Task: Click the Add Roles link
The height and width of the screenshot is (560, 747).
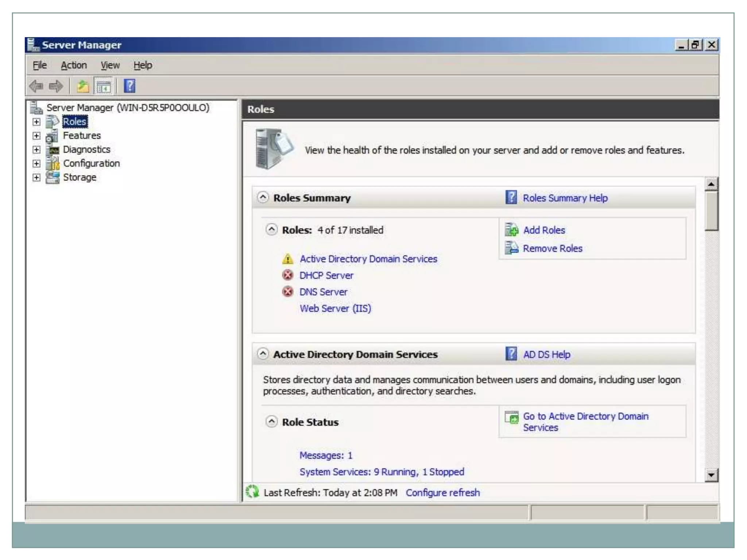Action: click(x=544, y=230)
